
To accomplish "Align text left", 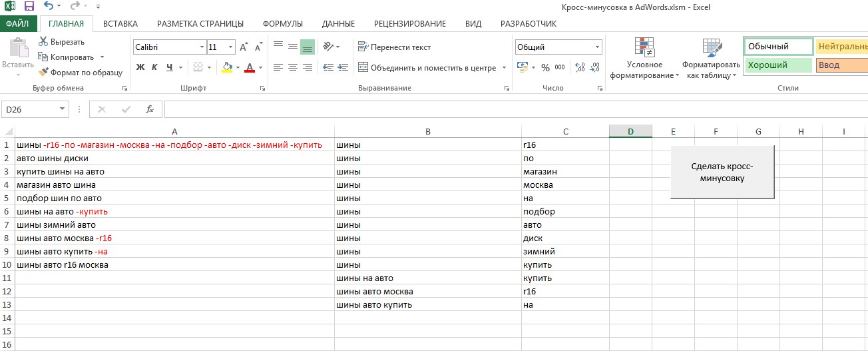I will pyautogui.click(x=278, y=67).
